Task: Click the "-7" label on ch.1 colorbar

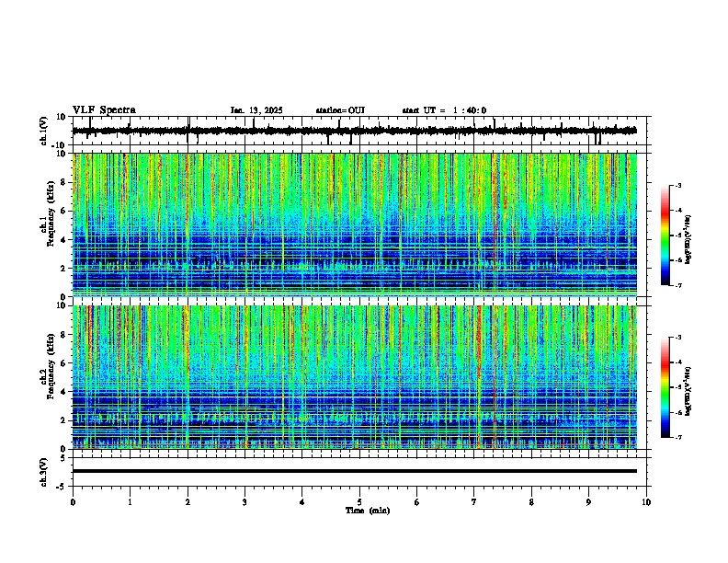Action: point(677,285)
